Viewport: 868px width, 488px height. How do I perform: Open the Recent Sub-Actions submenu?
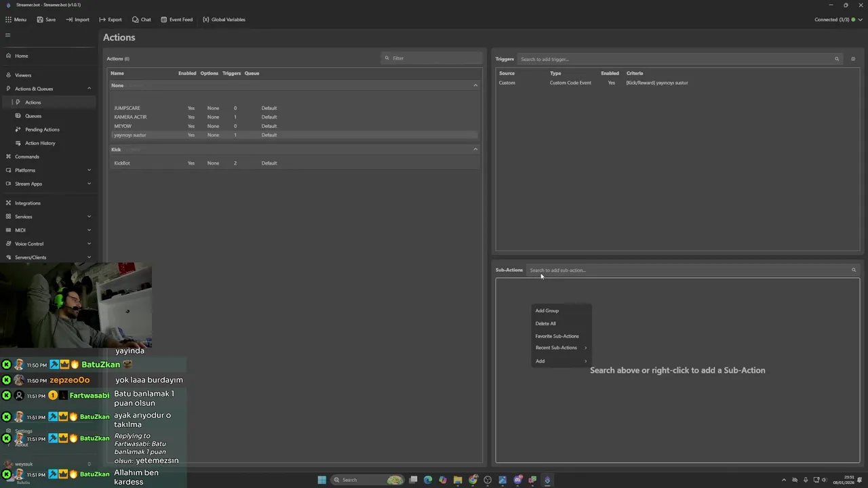tap(561, 348)
